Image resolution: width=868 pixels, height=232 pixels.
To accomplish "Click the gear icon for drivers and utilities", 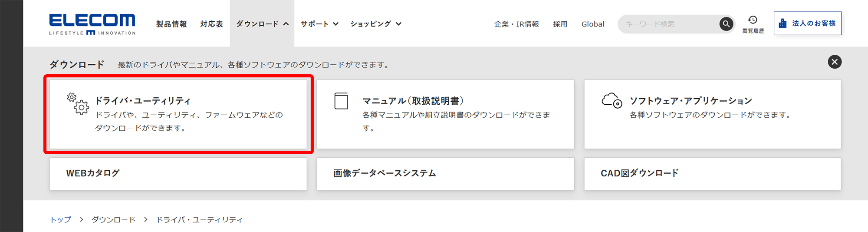I will tap(78, 103).
